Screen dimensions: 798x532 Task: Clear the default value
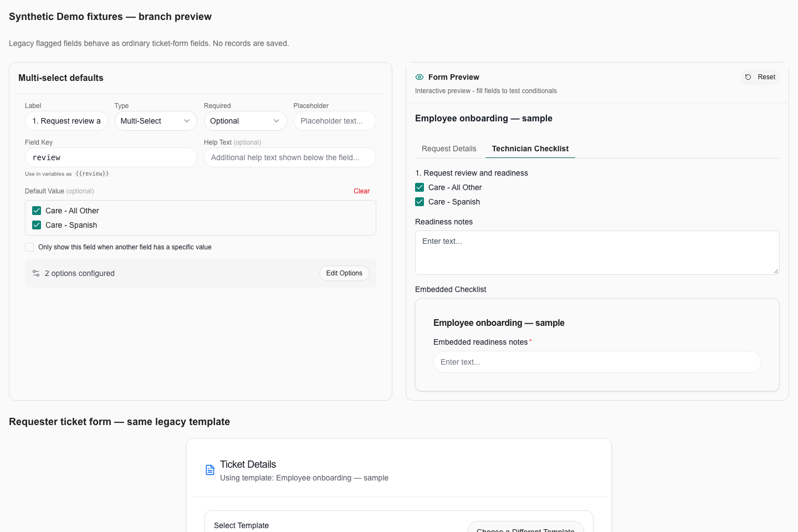[362, 191]
